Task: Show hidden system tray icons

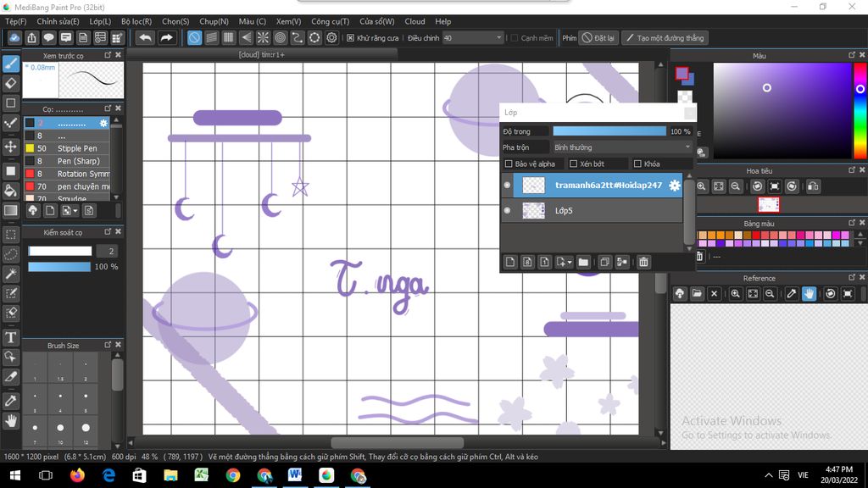Action: pos(768,475)
